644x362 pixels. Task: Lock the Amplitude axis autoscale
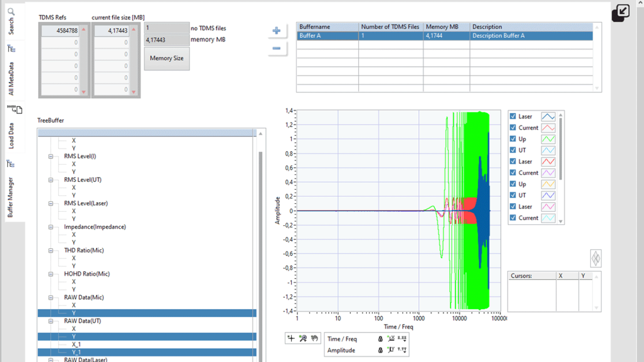[381, 350]
